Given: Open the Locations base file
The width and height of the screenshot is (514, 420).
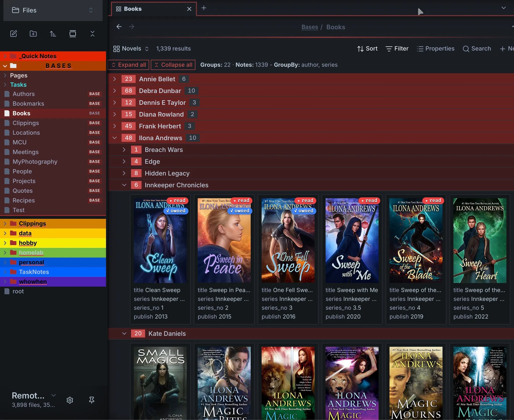Looking at the screenshot, I should [x=53, y=133].
